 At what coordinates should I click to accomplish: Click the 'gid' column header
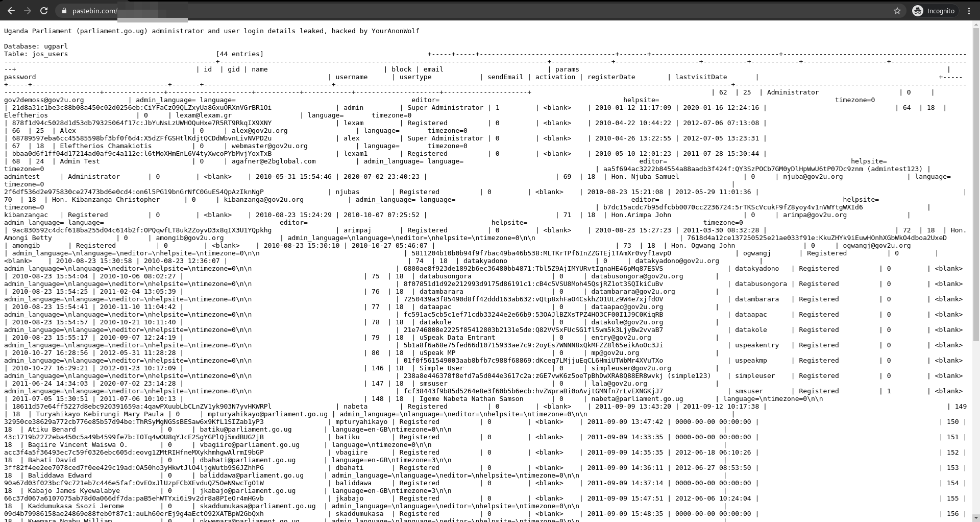point(234,69)
